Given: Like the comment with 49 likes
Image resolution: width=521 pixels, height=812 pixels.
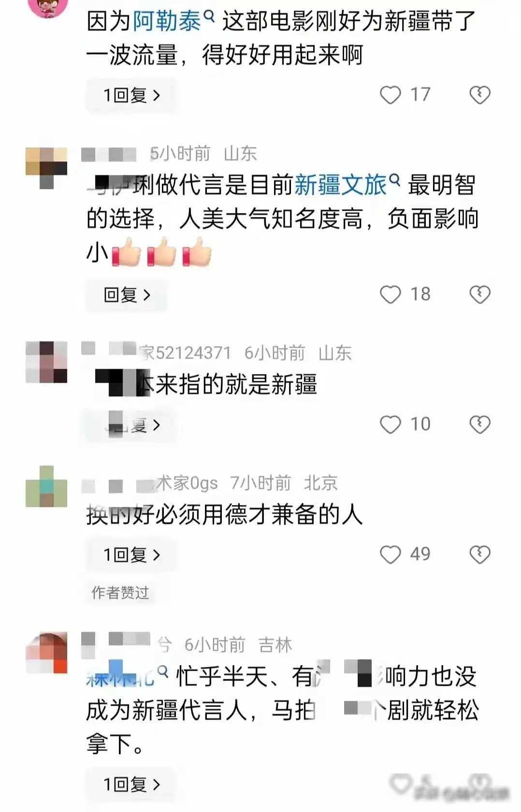Looking at the screenshot, I should (x=390, y=554).
